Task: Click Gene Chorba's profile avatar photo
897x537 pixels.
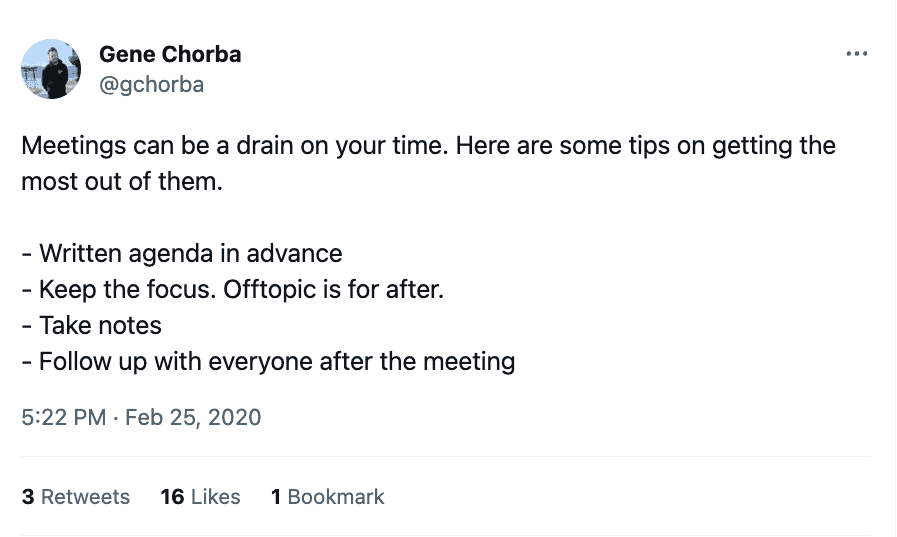Action: [x=50, y=69]
